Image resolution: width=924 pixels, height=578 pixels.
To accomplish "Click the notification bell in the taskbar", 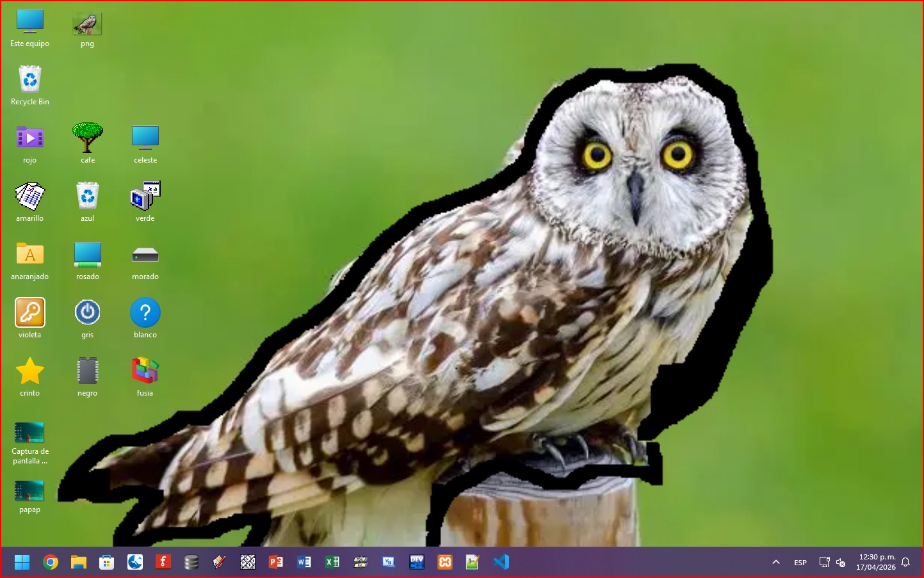I will click(905, 563).
